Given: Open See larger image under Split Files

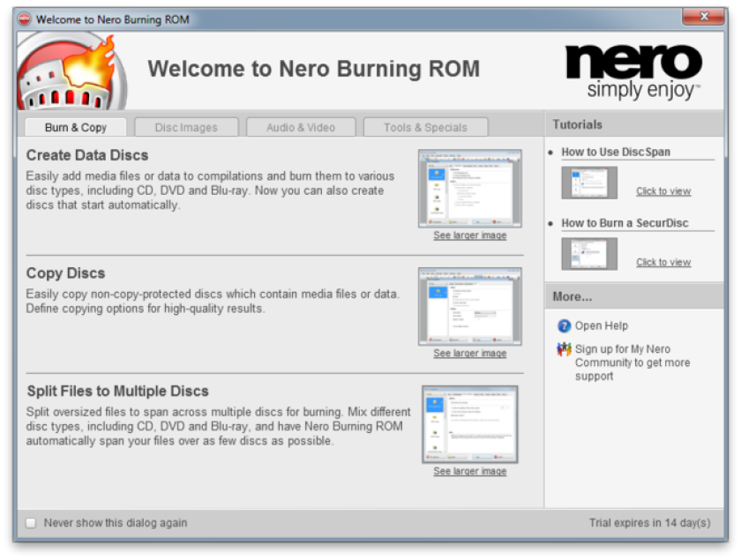Looking at the screenshot, I should pos(469,471).
